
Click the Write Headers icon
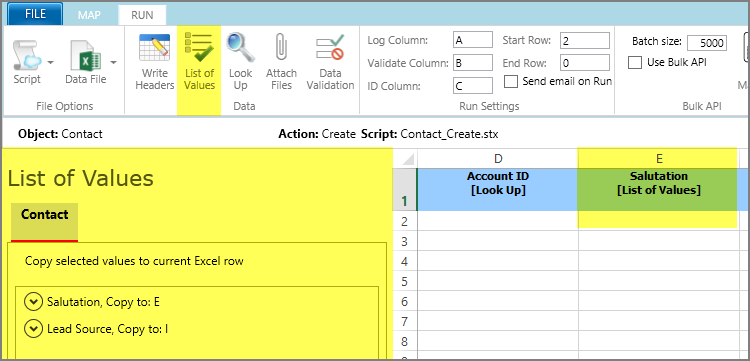point(154,48)
